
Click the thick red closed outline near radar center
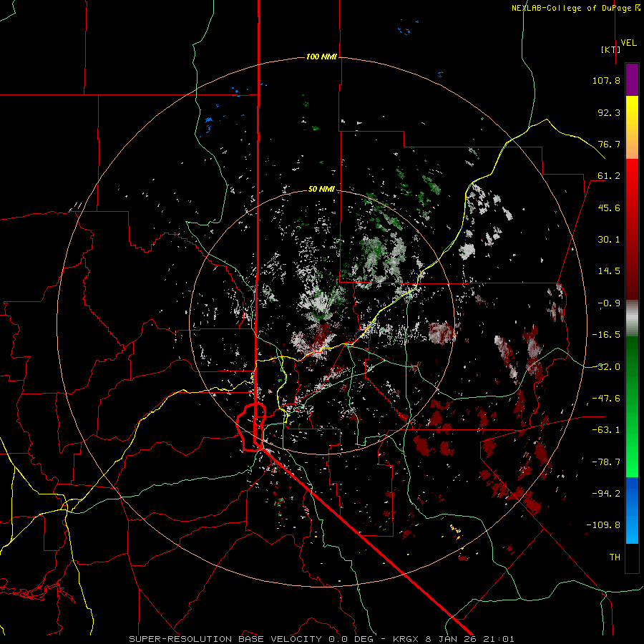tap(251, 428)
